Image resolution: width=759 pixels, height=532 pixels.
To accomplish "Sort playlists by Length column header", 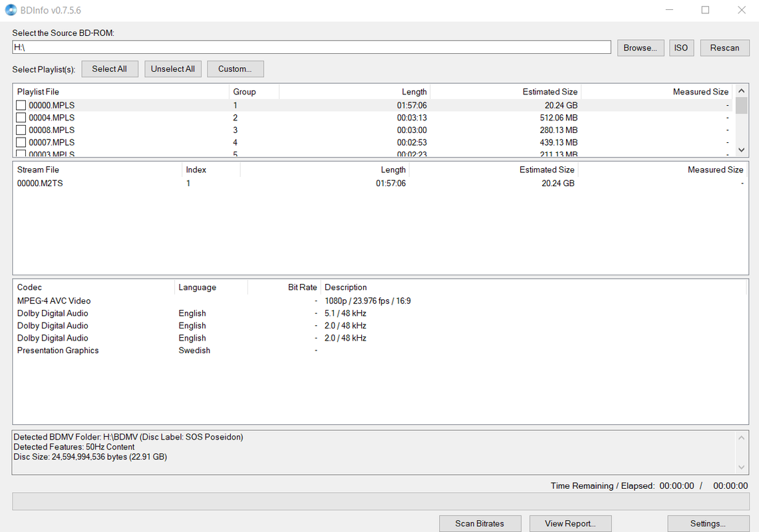I will [355, 92].
